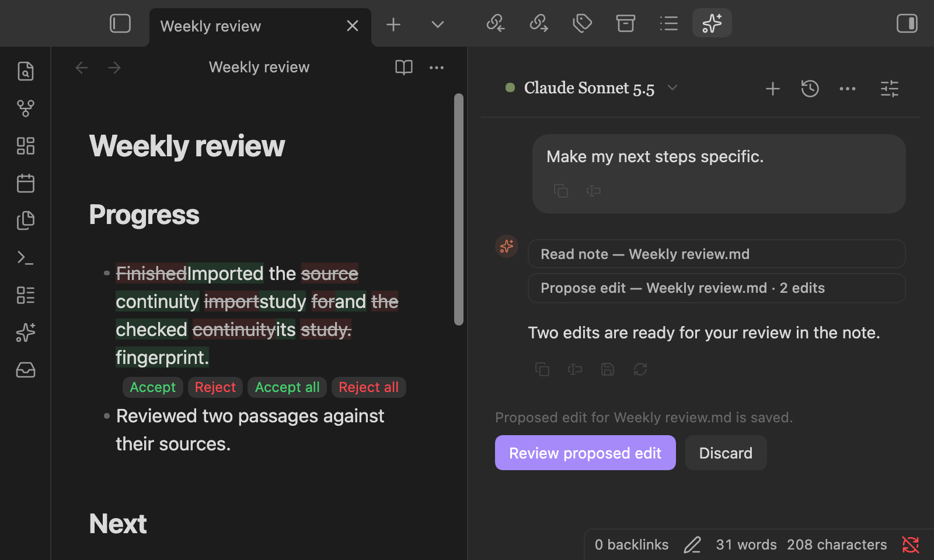Open chat history clock icon
The image size is (934, 560).
pyautogui.click(x=810, y=89)
